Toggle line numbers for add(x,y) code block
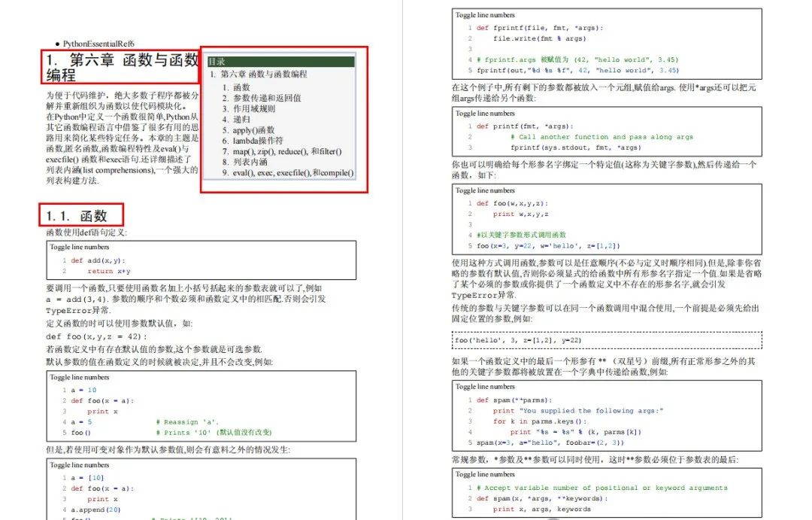The width and height of the screenshot is (812, 520). (79, 247)
